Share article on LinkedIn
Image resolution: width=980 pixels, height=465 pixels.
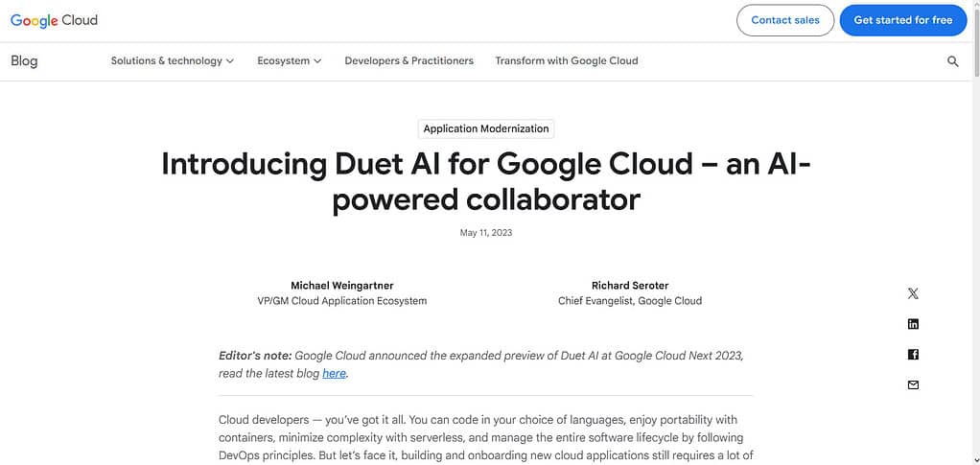(x=913, y=324)
